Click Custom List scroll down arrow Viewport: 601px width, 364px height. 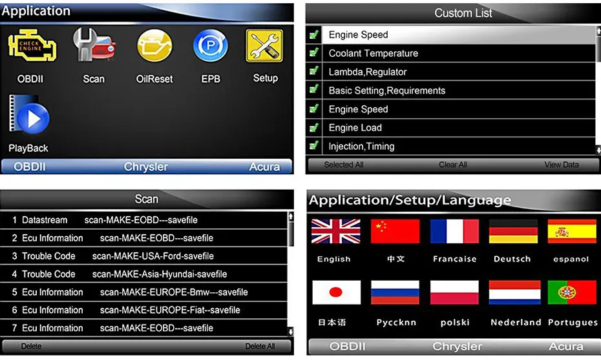[x=598, y=150]
